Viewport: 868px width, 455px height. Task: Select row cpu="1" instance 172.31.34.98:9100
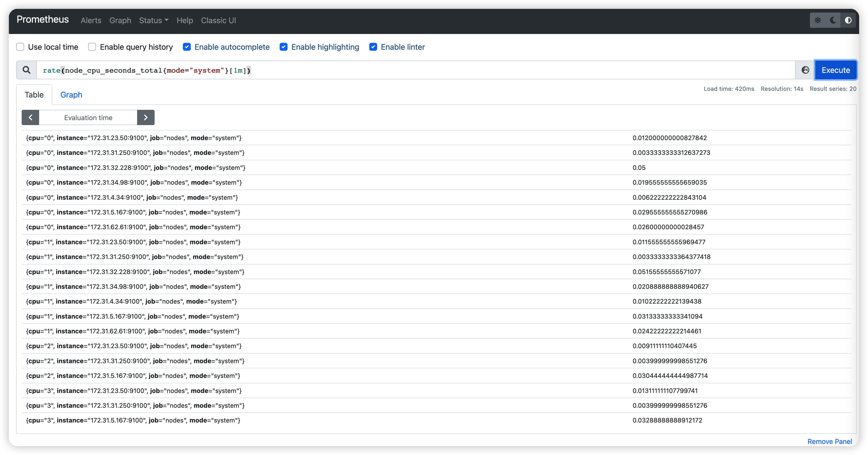(x=436, y=287)
